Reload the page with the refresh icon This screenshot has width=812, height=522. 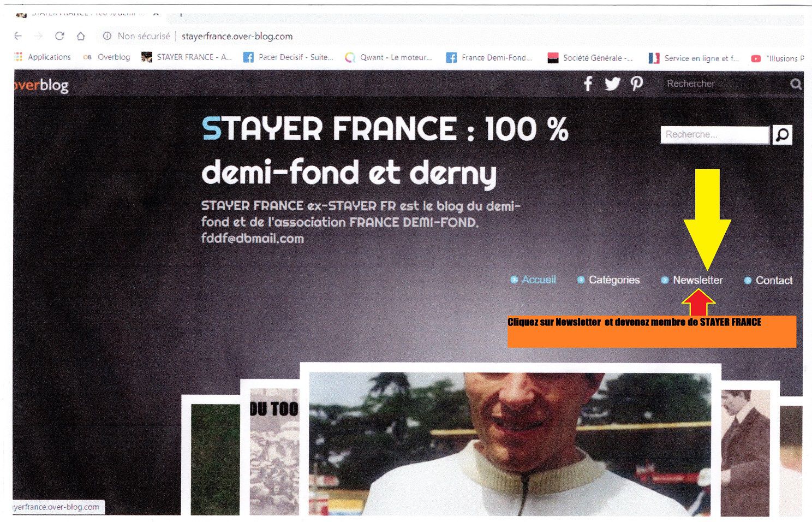pos(59,36)
